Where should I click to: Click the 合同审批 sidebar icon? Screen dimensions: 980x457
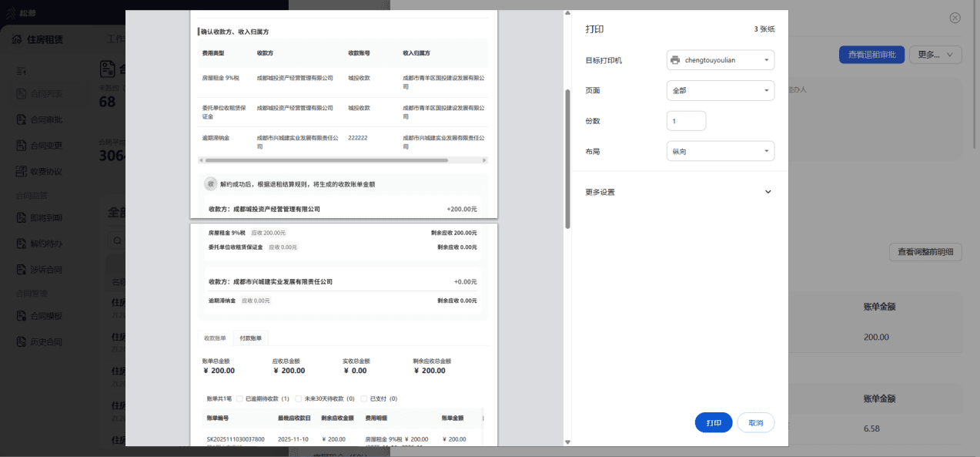coord(22,119)
